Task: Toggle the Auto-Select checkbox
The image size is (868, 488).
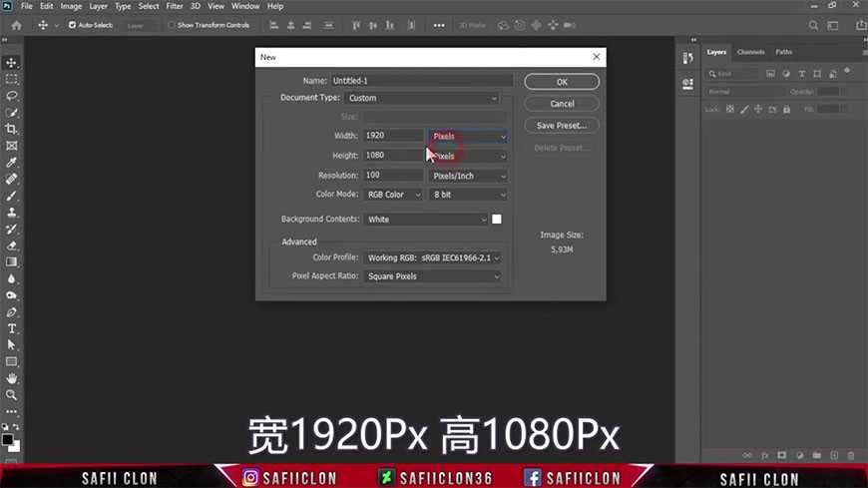Action: [72, 25]
